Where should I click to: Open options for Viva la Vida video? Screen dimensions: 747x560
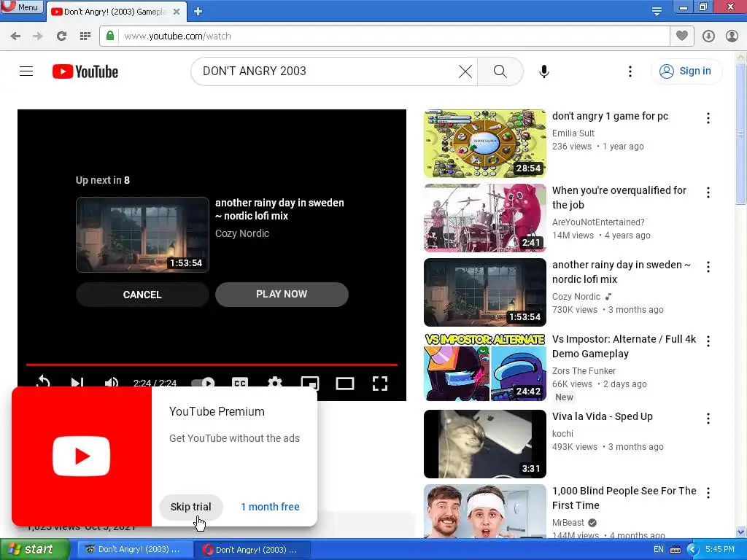(x=708, y=418)
